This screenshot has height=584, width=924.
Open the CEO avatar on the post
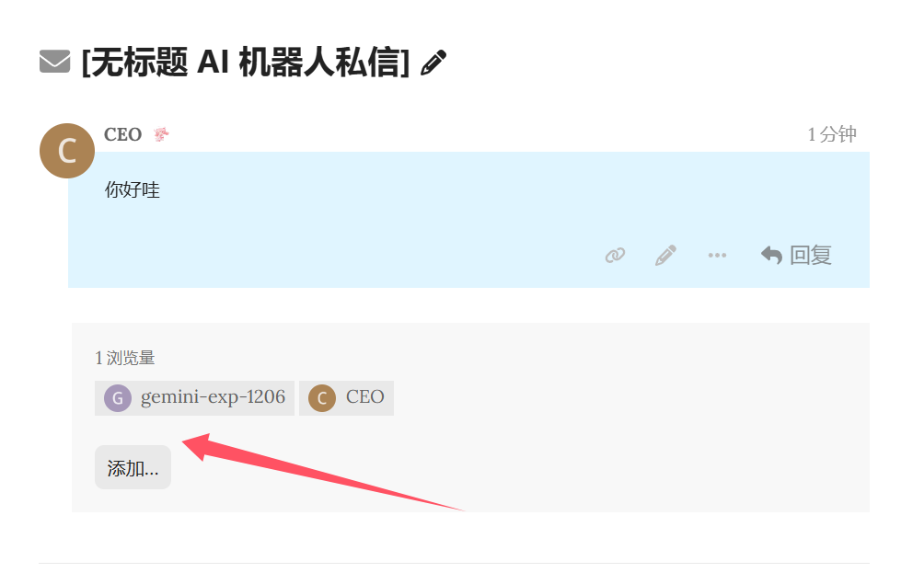(67, 151)
